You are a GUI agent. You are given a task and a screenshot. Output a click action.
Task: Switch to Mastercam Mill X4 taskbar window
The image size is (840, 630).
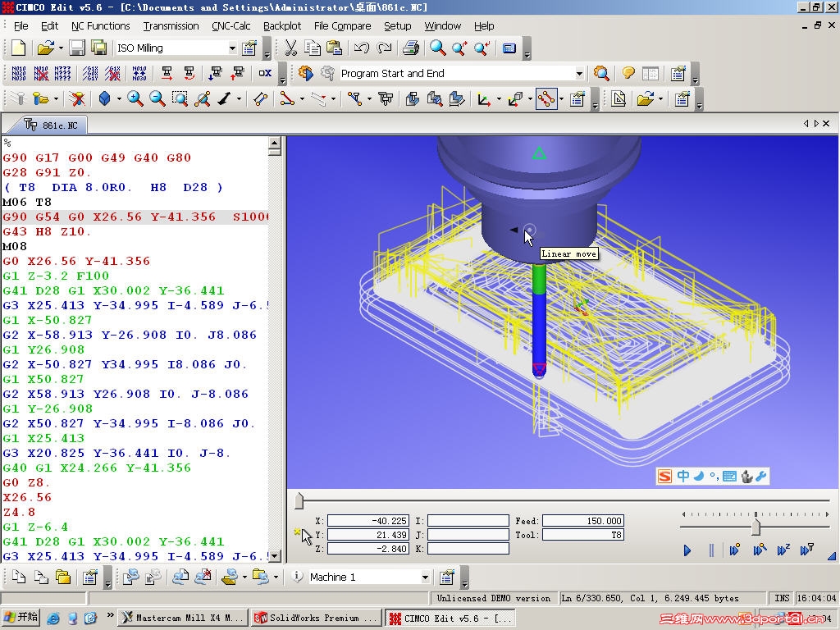[183, 619]
